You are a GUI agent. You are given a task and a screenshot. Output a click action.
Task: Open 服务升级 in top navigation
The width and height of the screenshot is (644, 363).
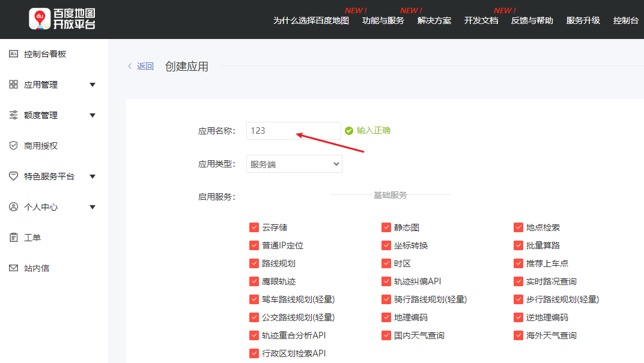(583, 20)
